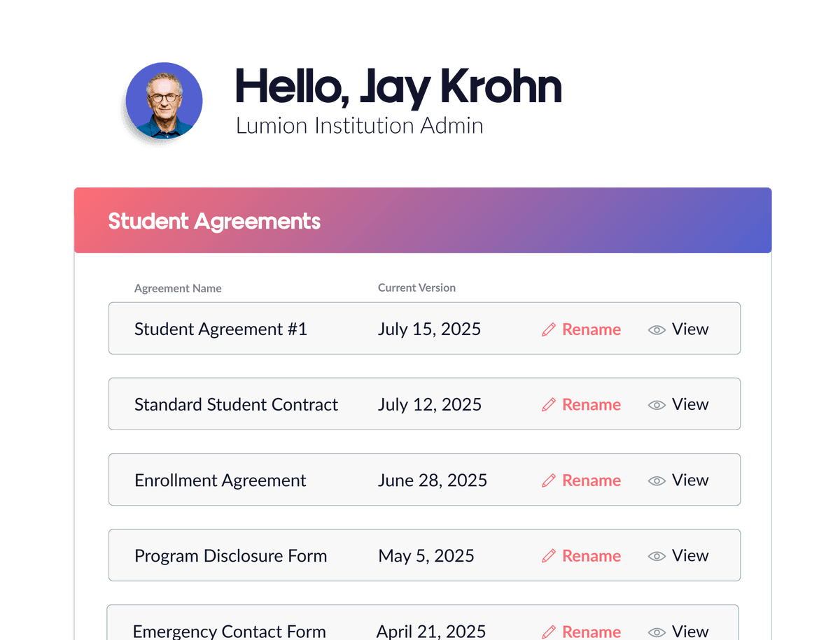Click Rename for Program Disclosure Form

click(591, 555)
